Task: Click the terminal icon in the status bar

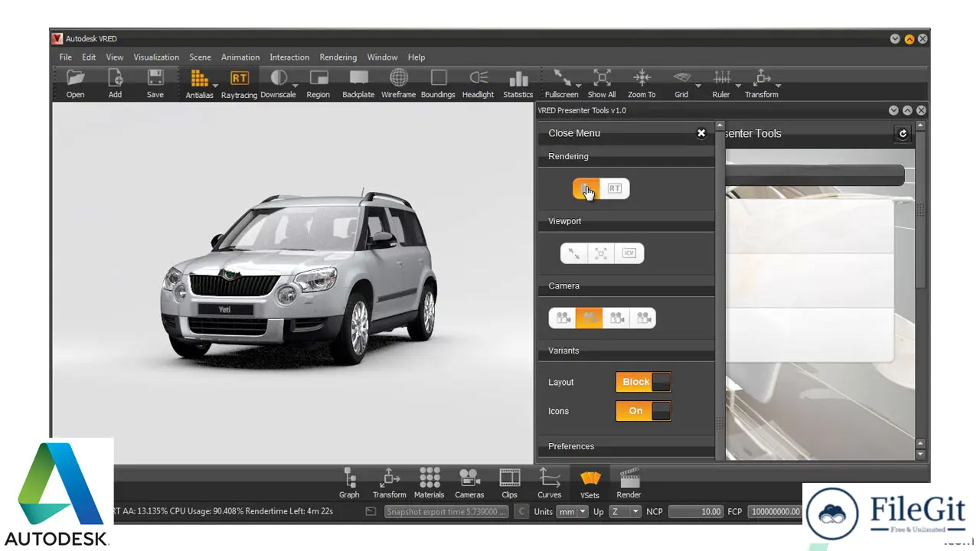Action: [371, 511]
